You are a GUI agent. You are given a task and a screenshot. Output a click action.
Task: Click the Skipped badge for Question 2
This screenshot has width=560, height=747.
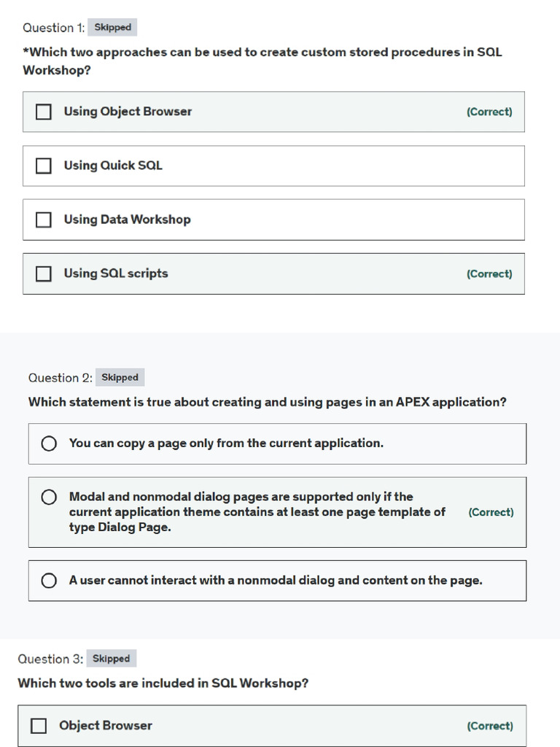click(x=120, y=378)
